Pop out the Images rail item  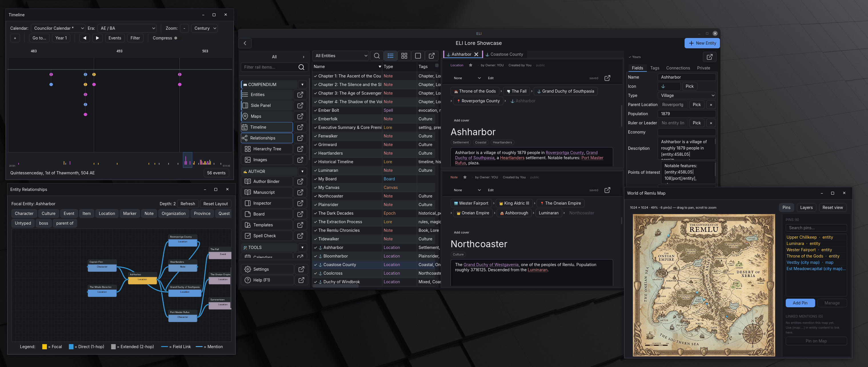coord(300,160)
